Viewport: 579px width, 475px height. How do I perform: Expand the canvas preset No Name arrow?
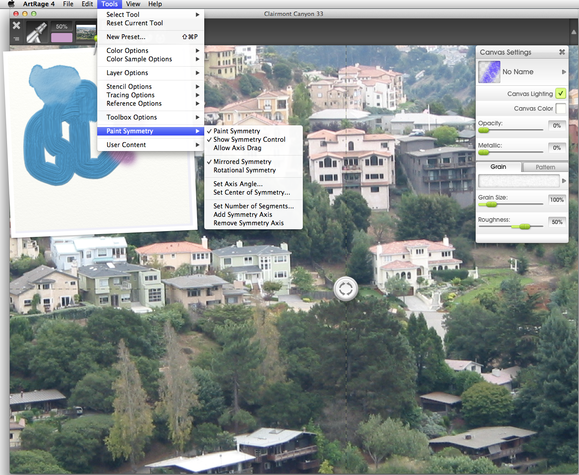pyautogui.click(x=563, y=72)
